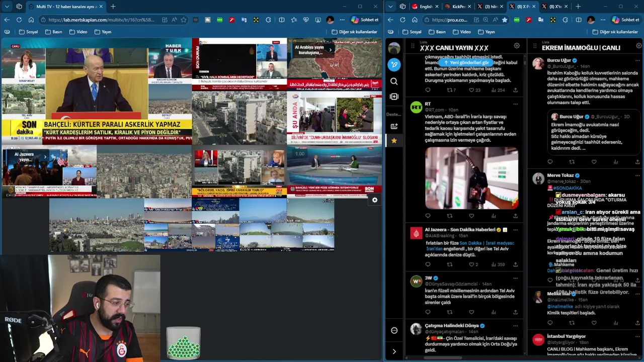This screenshot has height=362, width=644.
Task: Open Video bookmarks folder in right browser
Action: coord(461,32)
